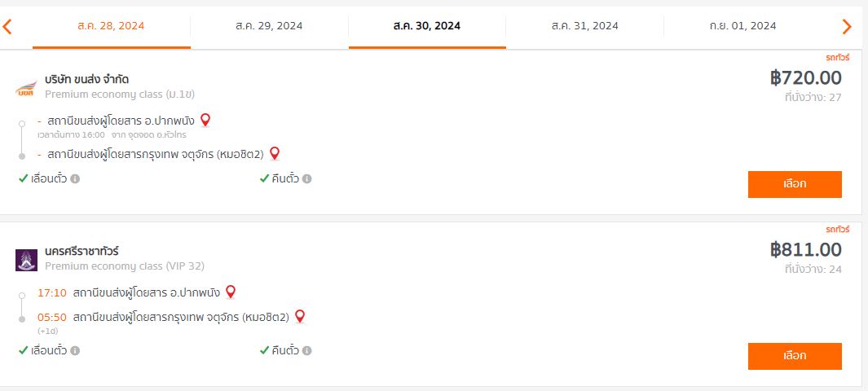
Task: Open map pin for Mo Chit 2 arrival, ฿720 trip
Action: tap(275, 153)
